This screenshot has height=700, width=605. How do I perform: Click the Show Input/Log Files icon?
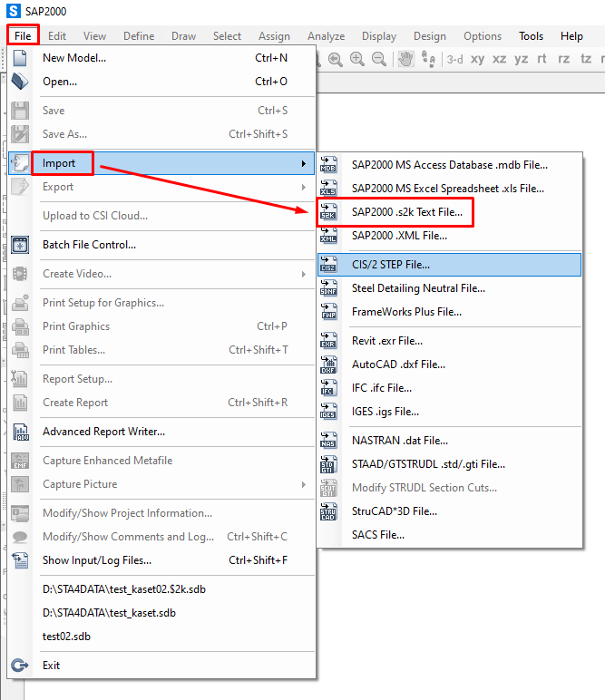pos(20,560)
